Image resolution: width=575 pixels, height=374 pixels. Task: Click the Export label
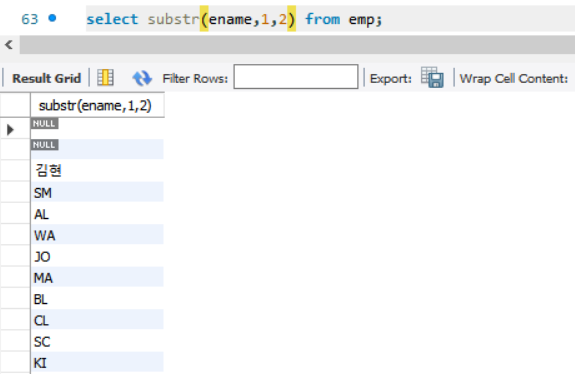391,78
